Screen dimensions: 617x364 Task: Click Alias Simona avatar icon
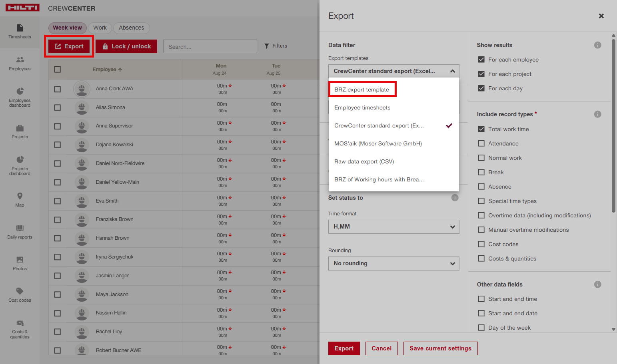tap(82, 107)
